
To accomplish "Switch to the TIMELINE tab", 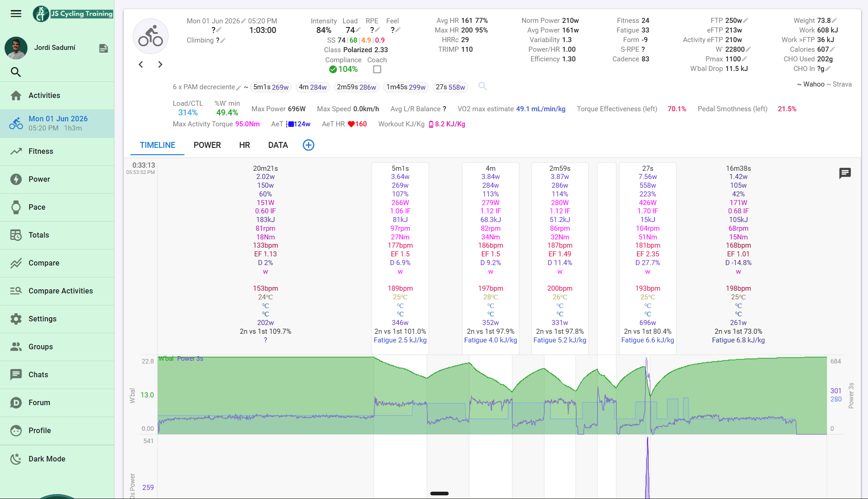I will (157, 145).
